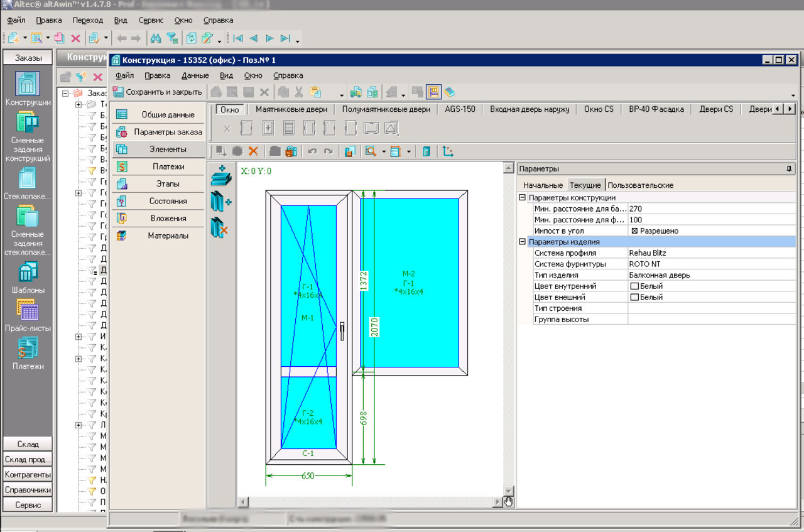This screenshot has width=804, height=532.
Task: Click the red X delete icon in main toolbar
Action: pos(75,38)
